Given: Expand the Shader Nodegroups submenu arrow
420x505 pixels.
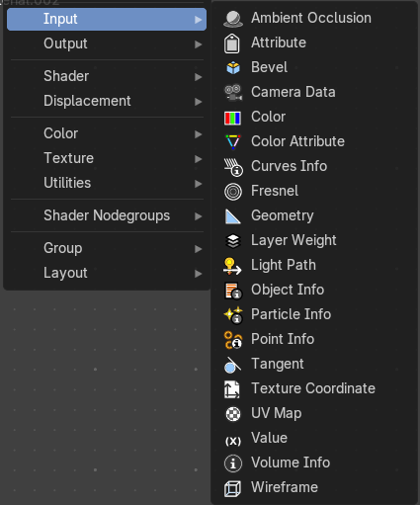Looking at the screenshot, I should (198, 216).
